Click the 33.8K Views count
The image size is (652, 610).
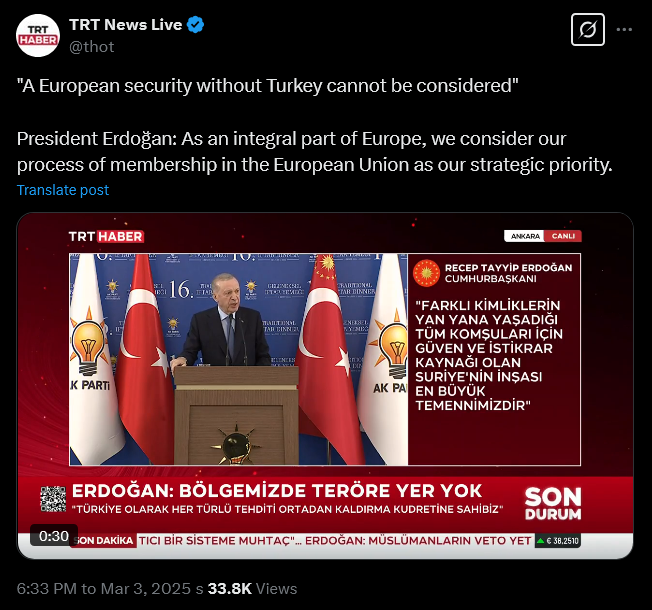click(x=252, y=589)
